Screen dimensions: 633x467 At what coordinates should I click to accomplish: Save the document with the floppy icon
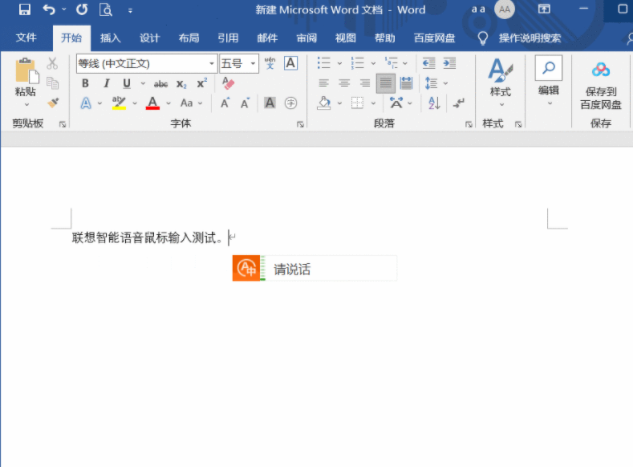pyautogui.click(x=25, y=9)
